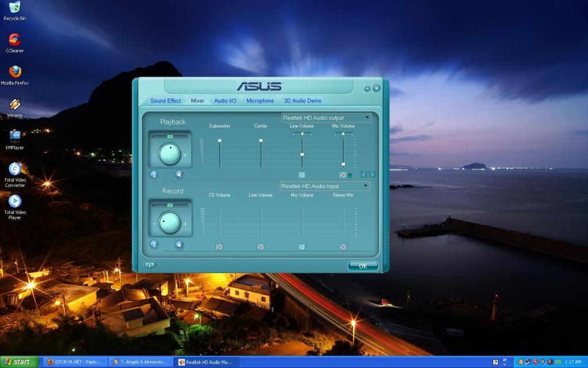Screen dimensions: 588x368
Task: Open Recycle Bin desktop icon
Action: point(14,11)
